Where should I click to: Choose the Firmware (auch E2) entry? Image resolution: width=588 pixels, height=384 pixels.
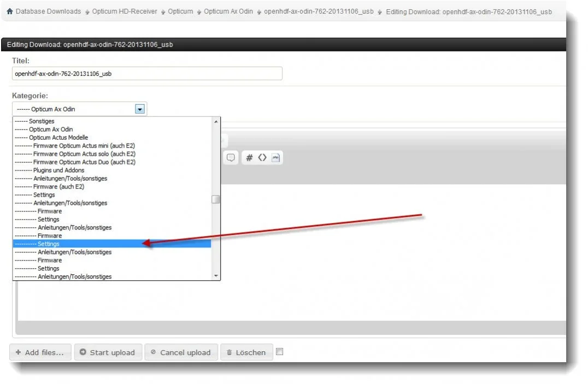[x=112, y=187]
